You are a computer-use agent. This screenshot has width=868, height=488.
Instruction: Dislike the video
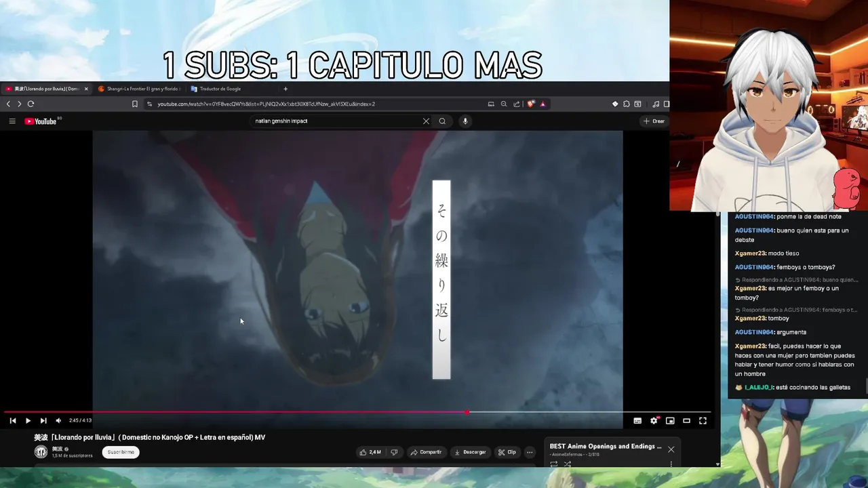(x=394, y=452)
